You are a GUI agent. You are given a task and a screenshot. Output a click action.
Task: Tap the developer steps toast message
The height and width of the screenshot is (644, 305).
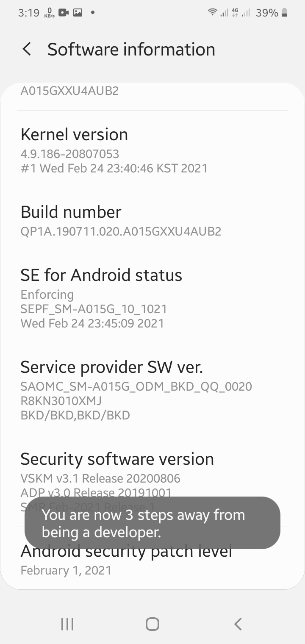click(x=152, y=523)
